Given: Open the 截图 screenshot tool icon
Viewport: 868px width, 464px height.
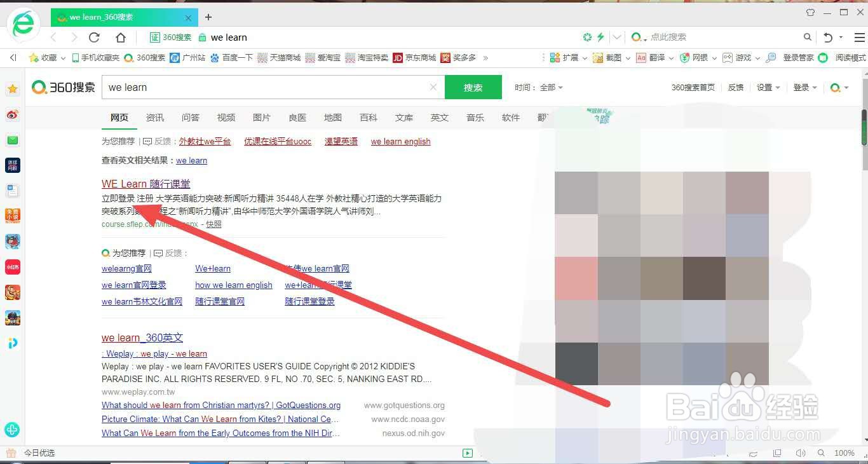Looking at the screenshot, I should 605,57.
